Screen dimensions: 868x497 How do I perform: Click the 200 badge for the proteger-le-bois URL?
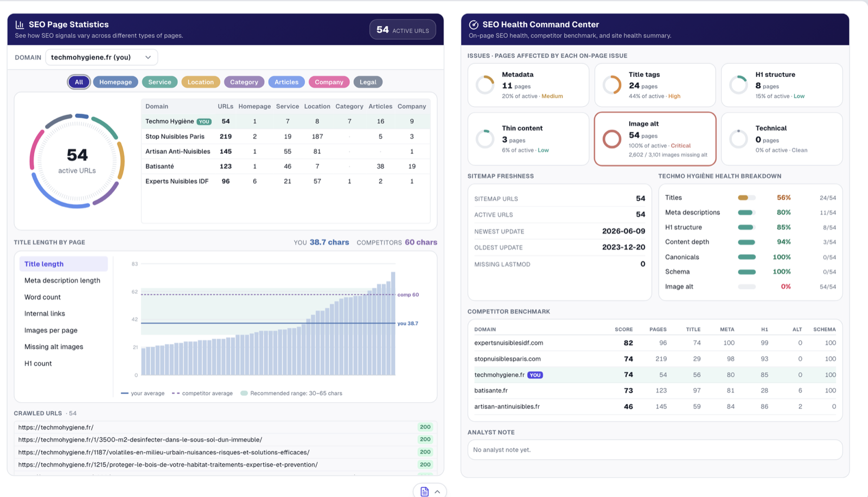coord(425,464)
